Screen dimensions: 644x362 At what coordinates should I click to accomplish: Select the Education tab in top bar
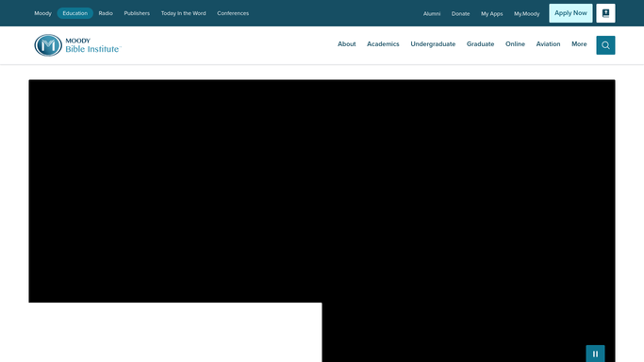coord(74,13)
